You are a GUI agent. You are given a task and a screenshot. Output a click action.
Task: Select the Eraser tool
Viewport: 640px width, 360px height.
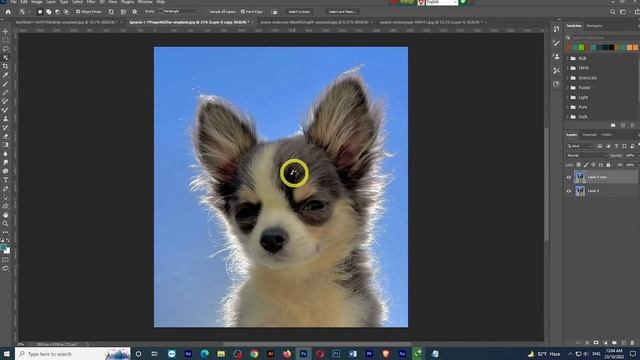click(x=5, y=136)
